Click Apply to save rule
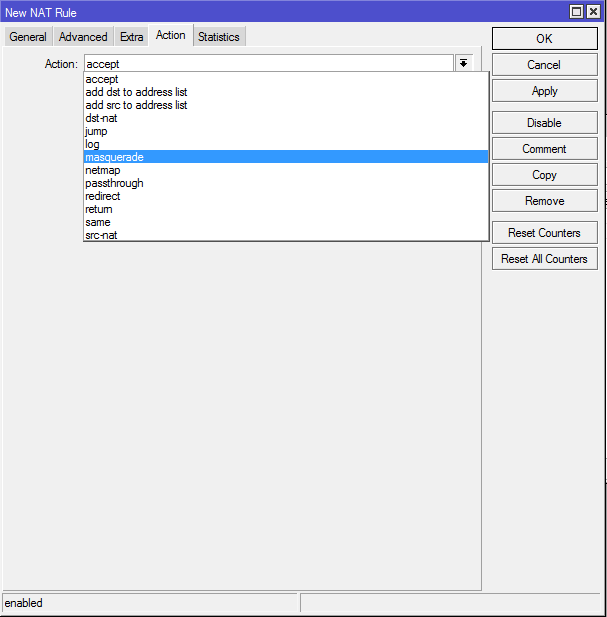 [544, 91]
